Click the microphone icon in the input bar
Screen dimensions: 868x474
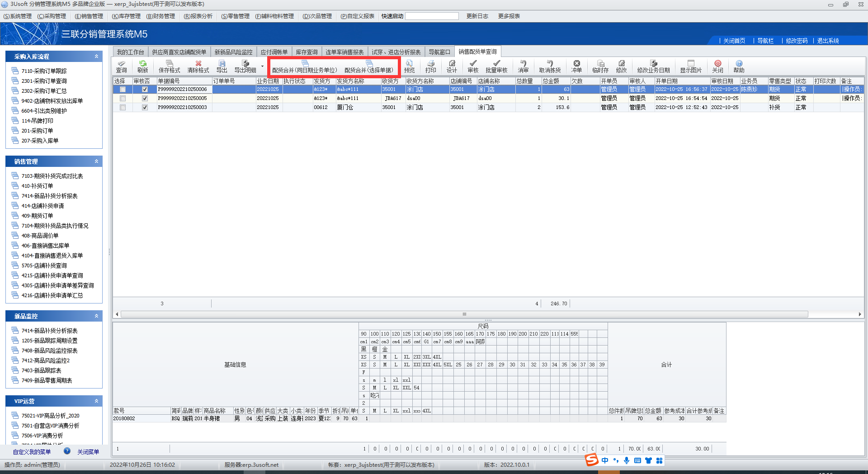[x=626, y=460]
